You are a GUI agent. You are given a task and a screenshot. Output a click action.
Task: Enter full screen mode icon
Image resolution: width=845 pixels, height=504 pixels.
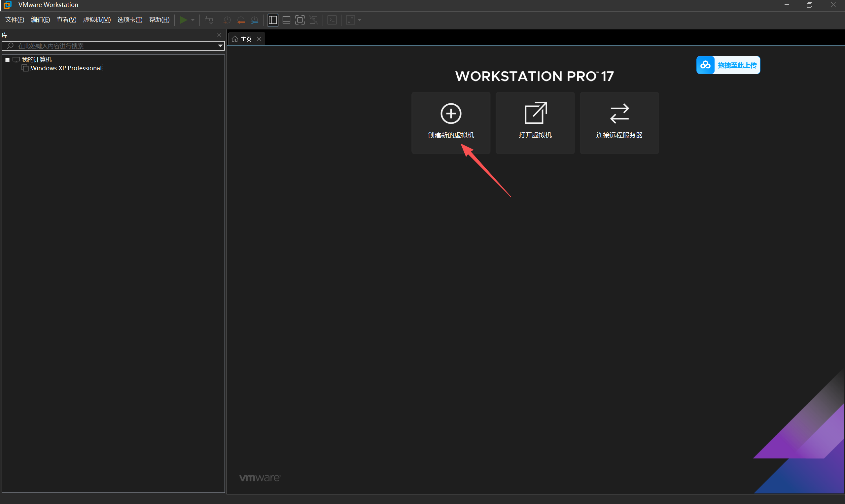tap(300, 20)
